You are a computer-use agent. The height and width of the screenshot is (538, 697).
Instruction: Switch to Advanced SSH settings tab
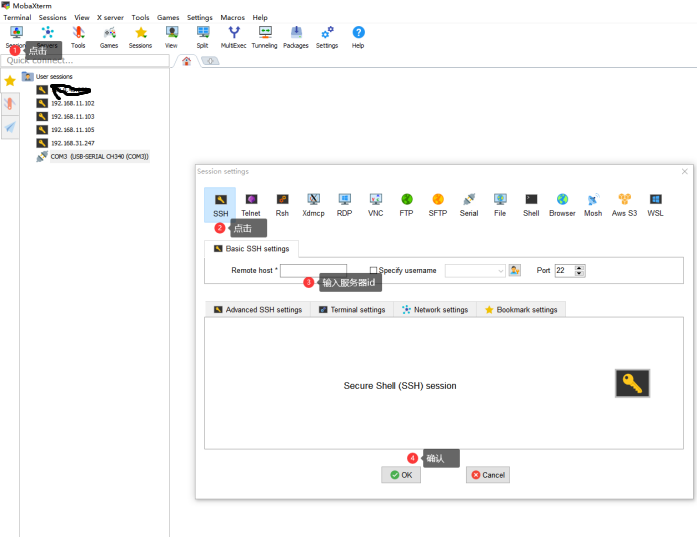258,309
